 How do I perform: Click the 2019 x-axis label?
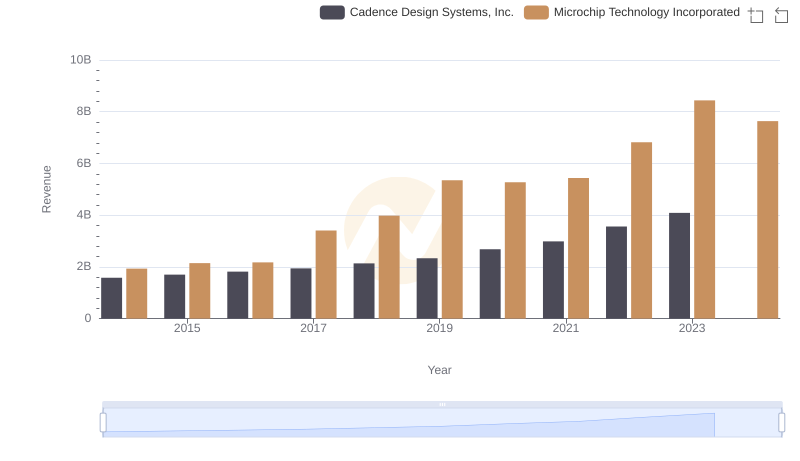(x=440, y=328)
